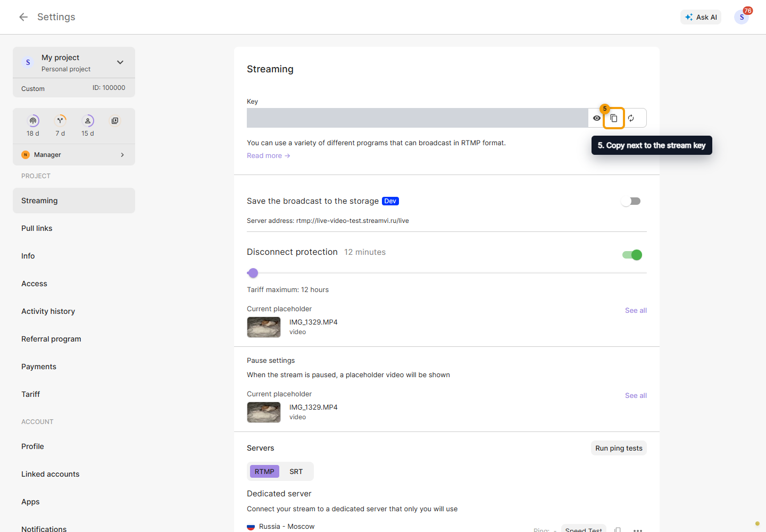The height and width of the screenshot is (532, 766).
Task: Open the video library quota icon
Action: click(x=115, y=121)
